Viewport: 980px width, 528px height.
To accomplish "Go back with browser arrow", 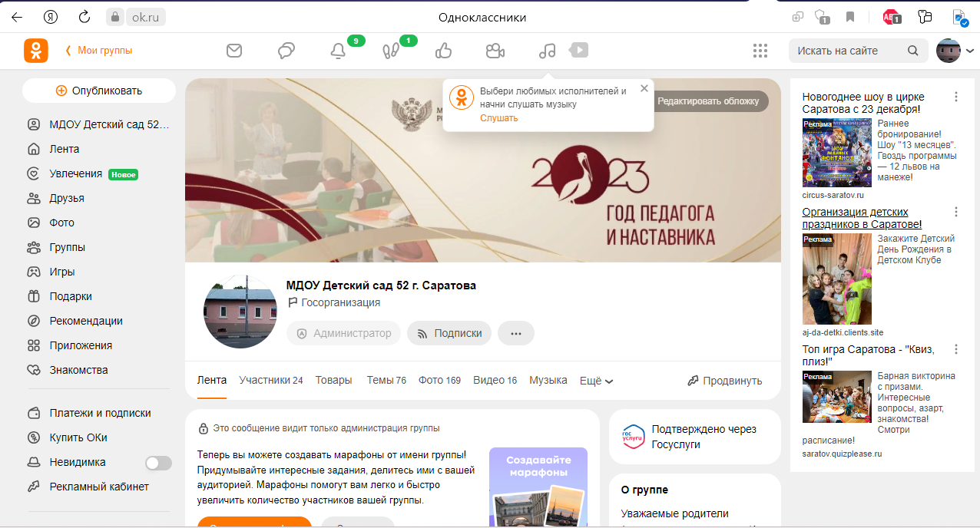I will [17, 17].
